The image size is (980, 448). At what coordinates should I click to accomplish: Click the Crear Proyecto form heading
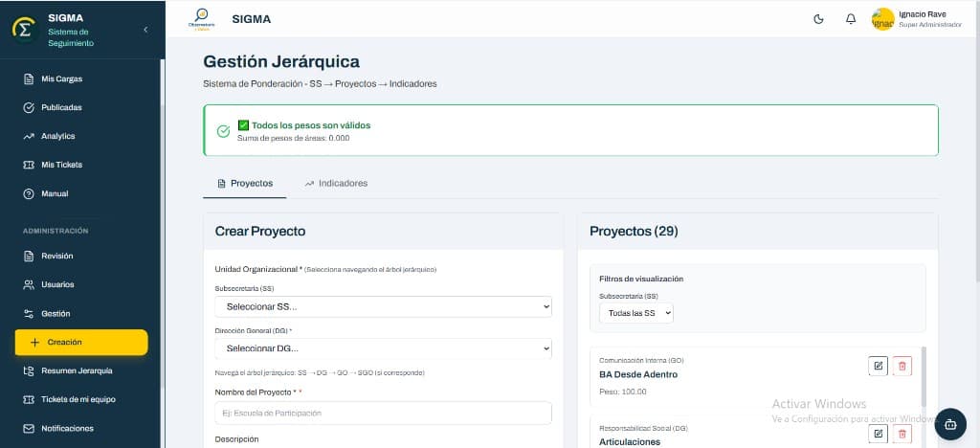[260, 232]
